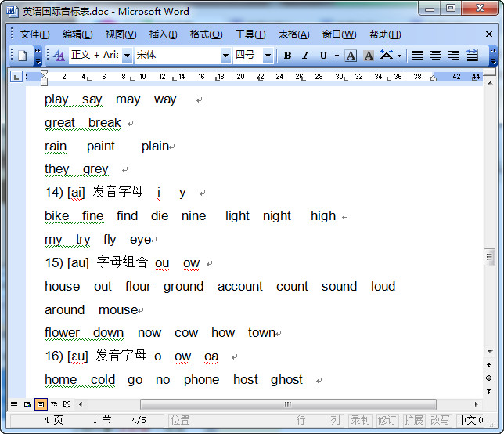The height and width of the screenshot is (434, 504).
Task: Apply italic formatting with the I icon
Action: (x=304, y=56)
